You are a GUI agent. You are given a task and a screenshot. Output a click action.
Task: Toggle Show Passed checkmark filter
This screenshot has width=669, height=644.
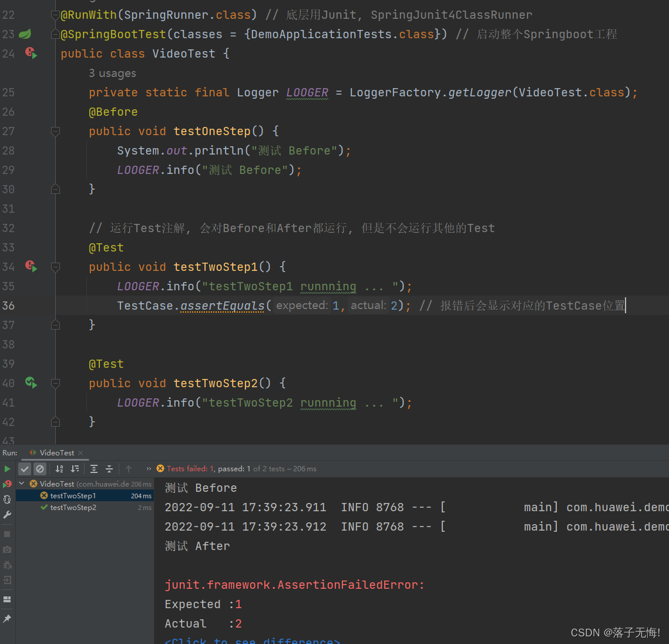(x=25, y=468)
